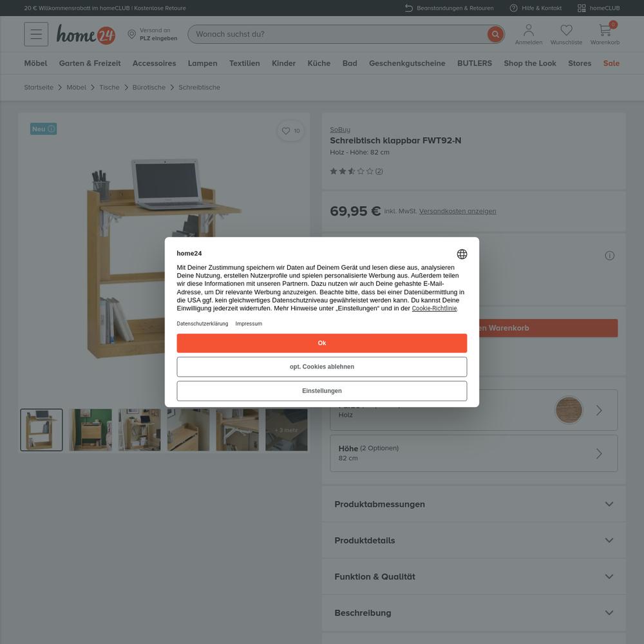The width and height of the screenshot is (644, 644).
Task: Open Warenkorb cart icon
Action: pos(605,34)
